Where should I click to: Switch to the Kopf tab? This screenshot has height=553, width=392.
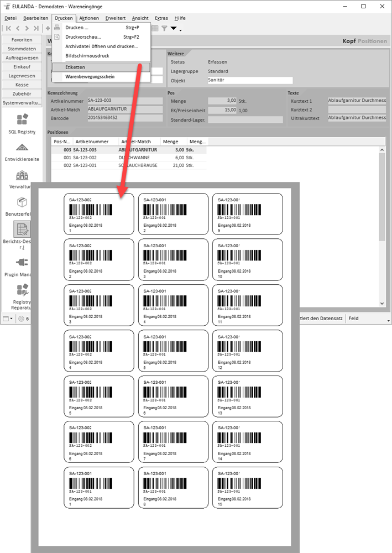click(x=349, y=41)
